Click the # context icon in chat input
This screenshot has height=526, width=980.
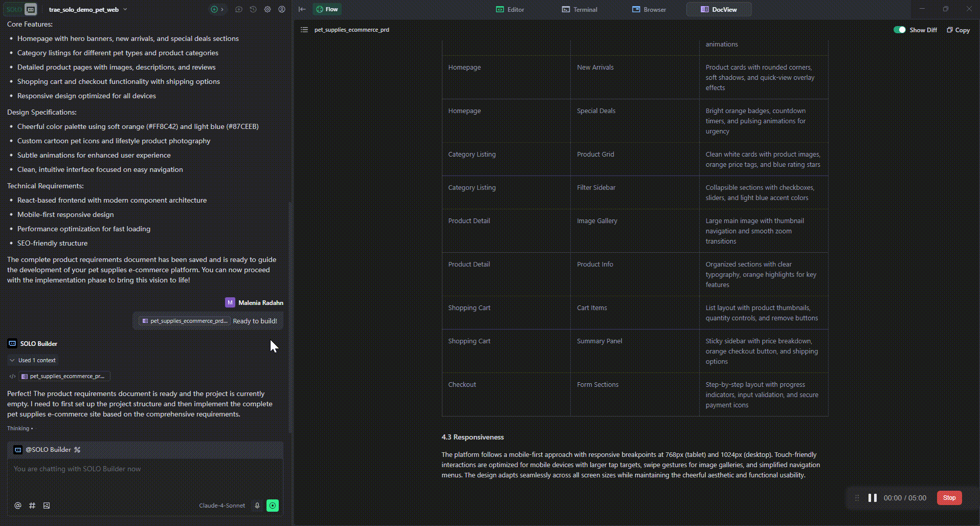coord(32,506)
